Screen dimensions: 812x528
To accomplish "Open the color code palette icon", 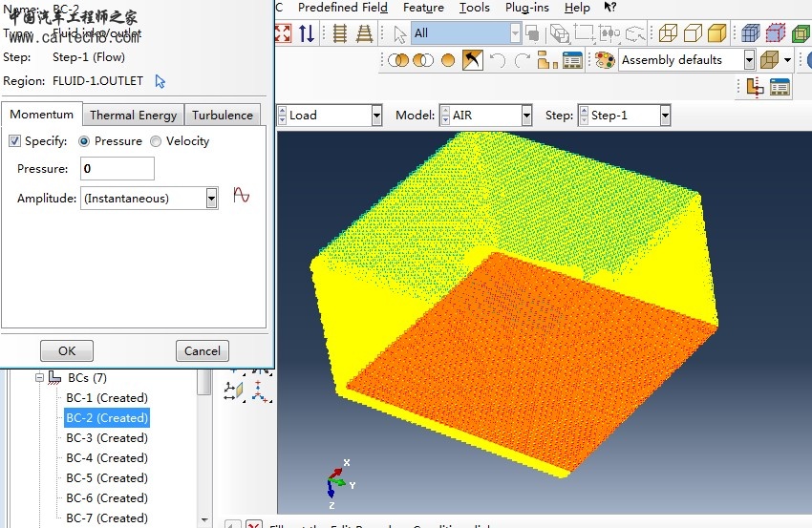I will click(604, 60).
